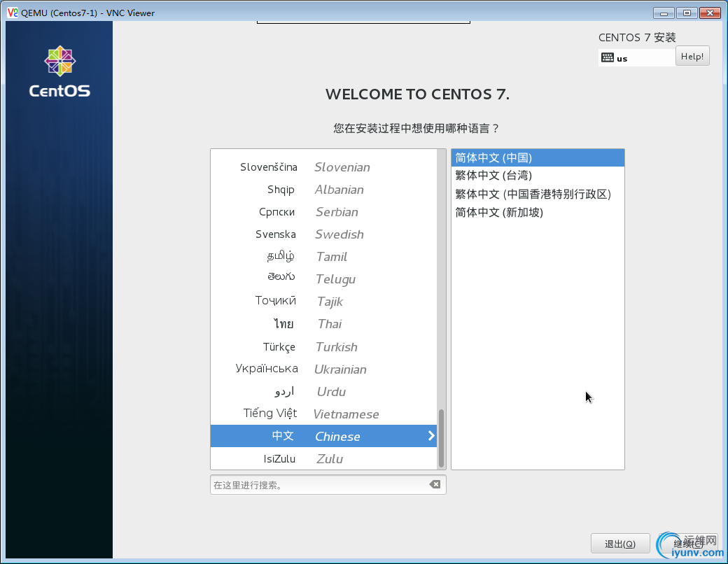Select the us keyboard layout indicator
Screen dimensions: 728x564
pos(636,57)
